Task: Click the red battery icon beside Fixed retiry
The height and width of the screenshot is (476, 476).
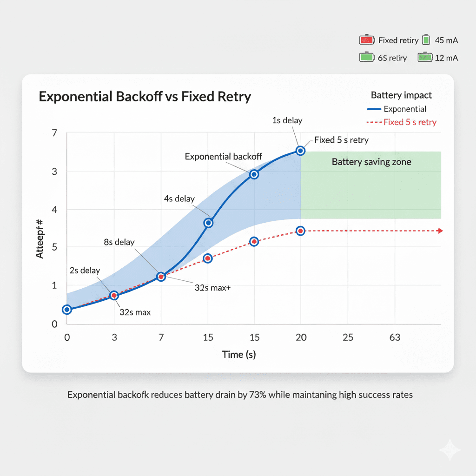Action: pyautogui.click(x=367, y=40)
